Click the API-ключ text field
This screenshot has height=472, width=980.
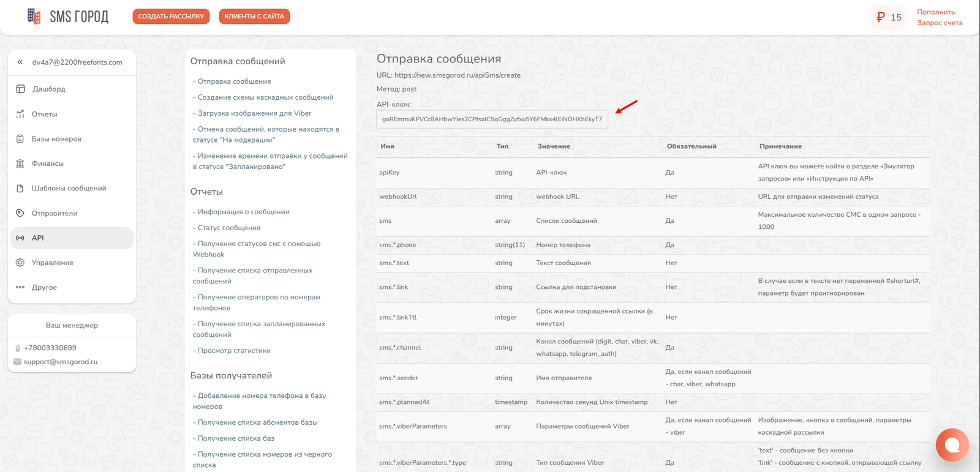click(492, 119)
